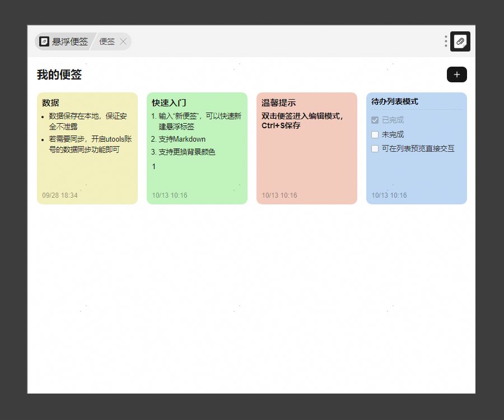This screenshot has height=420, width=504.
Task: Click the 双击便签进入编辑模式 text
Action: pos(302,116)
